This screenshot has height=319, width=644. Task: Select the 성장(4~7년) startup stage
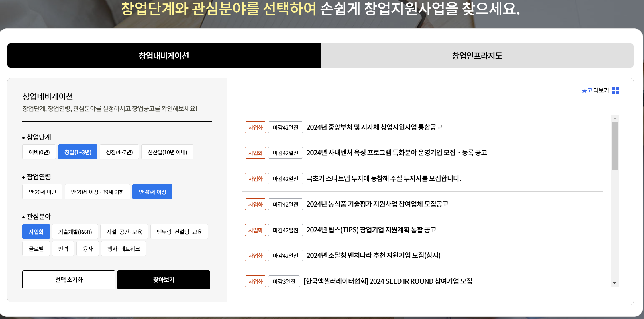(119, 152)
